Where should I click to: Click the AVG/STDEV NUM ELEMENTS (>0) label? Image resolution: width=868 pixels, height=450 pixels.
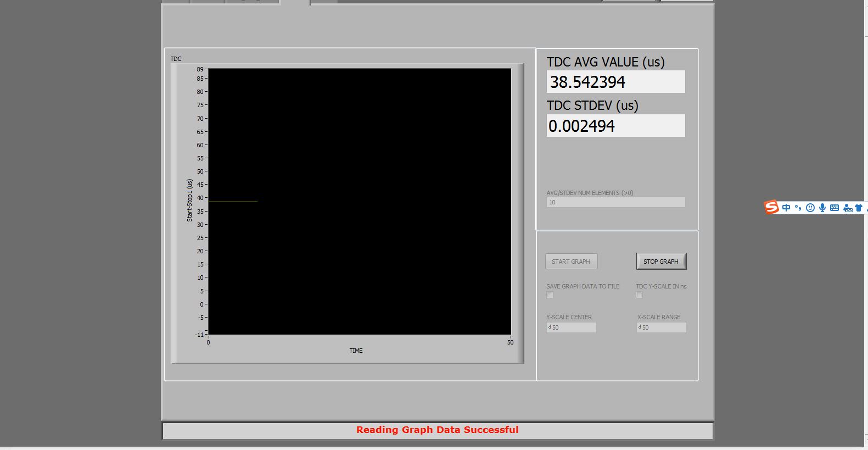click(590, 193)
